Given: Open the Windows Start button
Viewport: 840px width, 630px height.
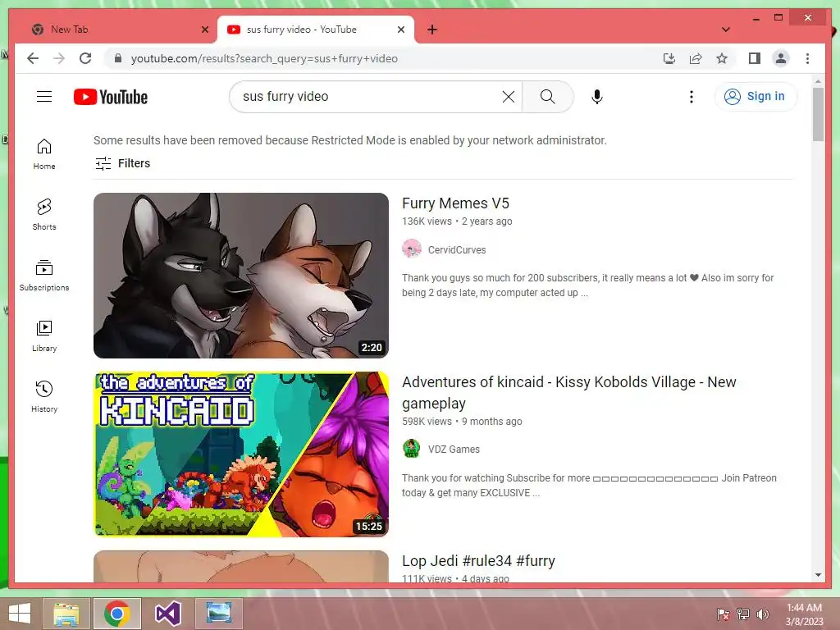Looking at the screenshot, I should (20, 614).
